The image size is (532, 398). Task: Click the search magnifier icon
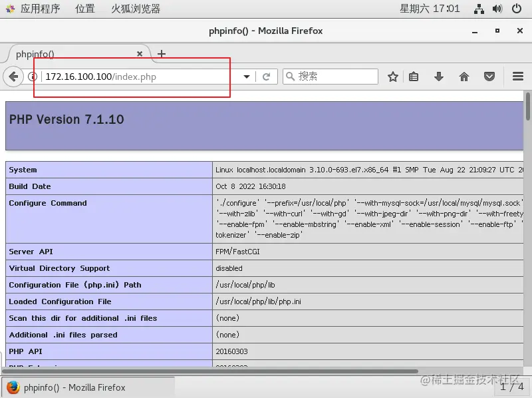click(x=290, y=77)
